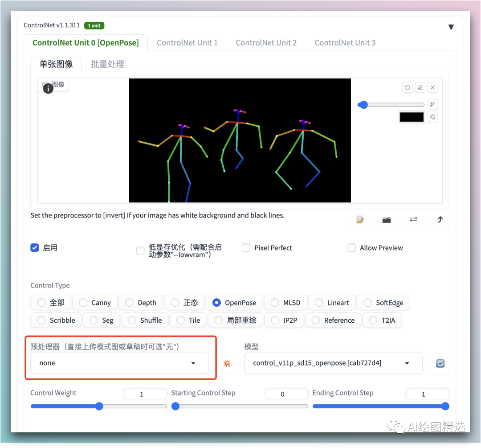The width and height of the screenshot is (481, 448).
Task: Switch to ControlNet Unit 0 [OpenPose] tab
Action: click(86, 43)
